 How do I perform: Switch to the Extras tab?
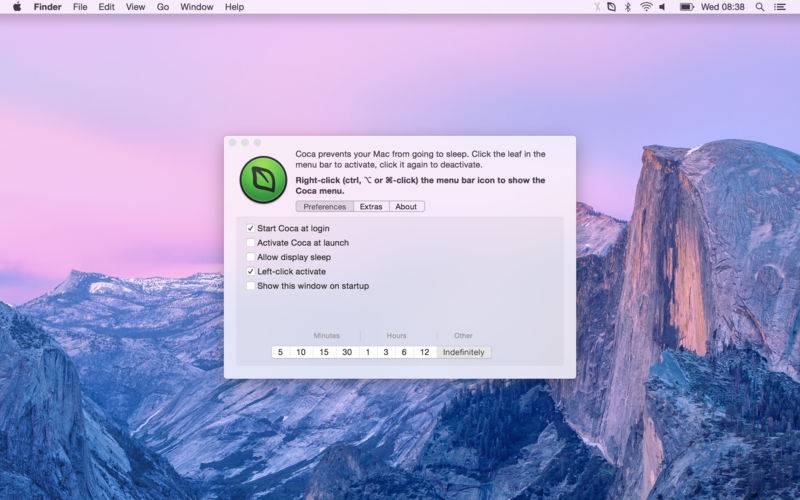point(371,207)
